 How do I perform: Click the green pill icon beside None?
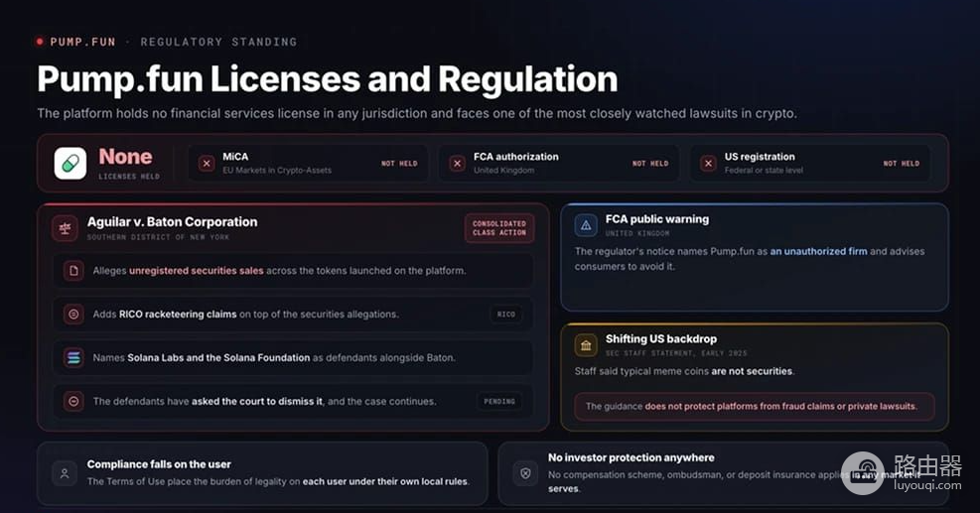[70, 163]
